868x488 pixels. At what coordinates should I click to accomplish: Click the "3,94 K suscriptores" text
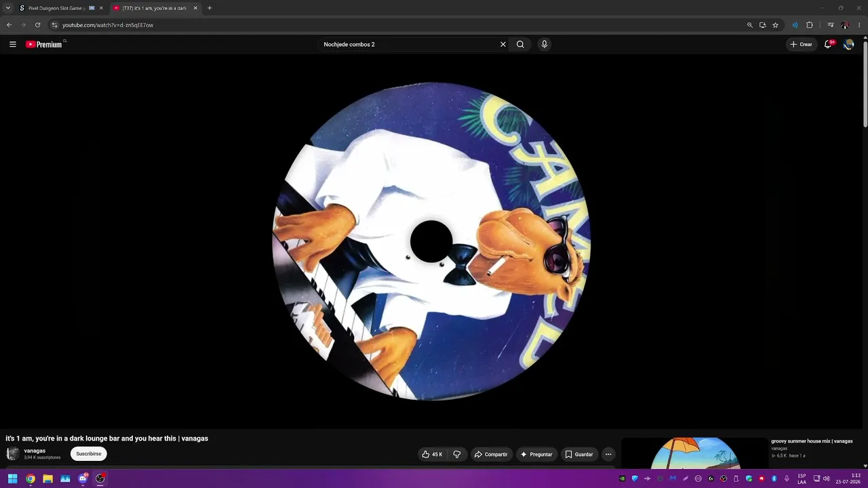[x=42, y=457]
